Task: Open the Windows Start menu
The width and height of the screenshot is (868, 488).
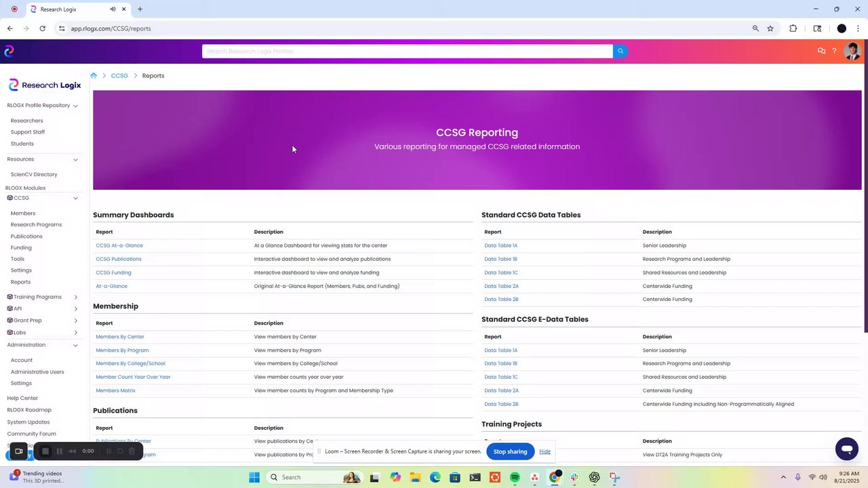Action: click(x=254, y=477)
